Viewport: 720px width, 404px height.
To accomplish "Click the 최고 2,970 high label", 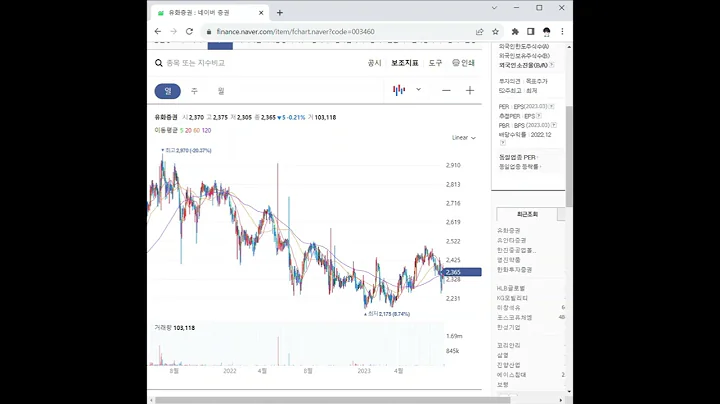I will pyautogui.click(x=186, y=151).
